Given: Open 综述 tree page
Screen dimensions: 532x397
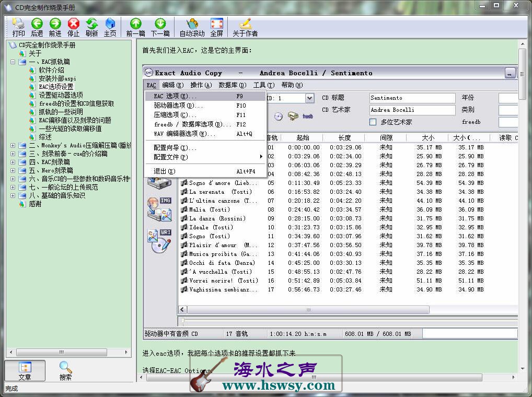Looking at the screenshot, I should coord(45,137).
